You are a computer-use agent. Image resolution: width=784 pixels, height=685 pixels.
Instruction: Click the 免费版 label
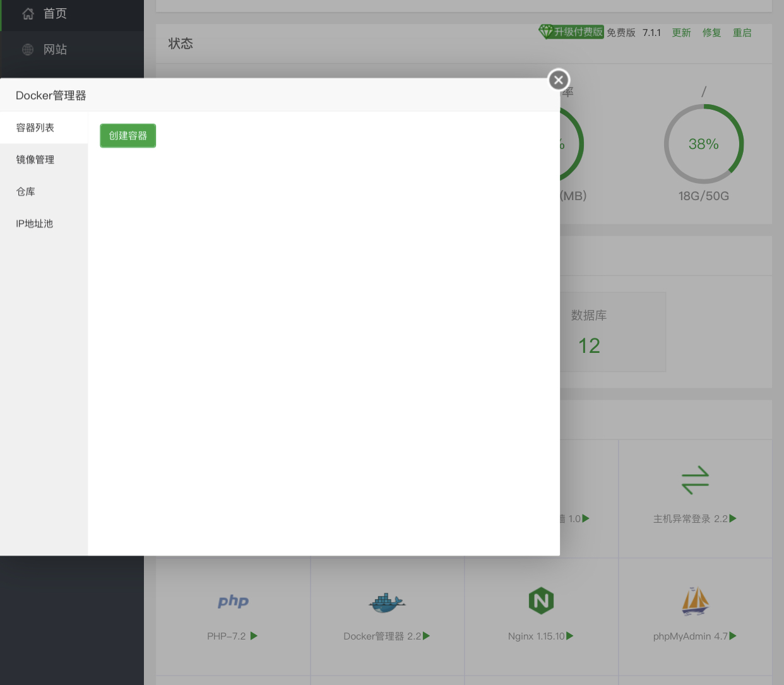click(x=621, y=33)
